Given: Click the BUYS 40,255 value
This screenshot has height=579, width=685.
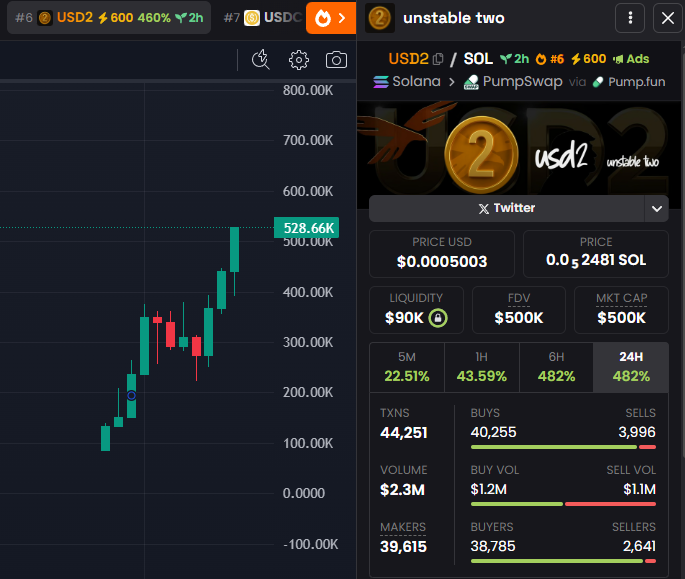Looking at the screenshot, I should 493,432.
